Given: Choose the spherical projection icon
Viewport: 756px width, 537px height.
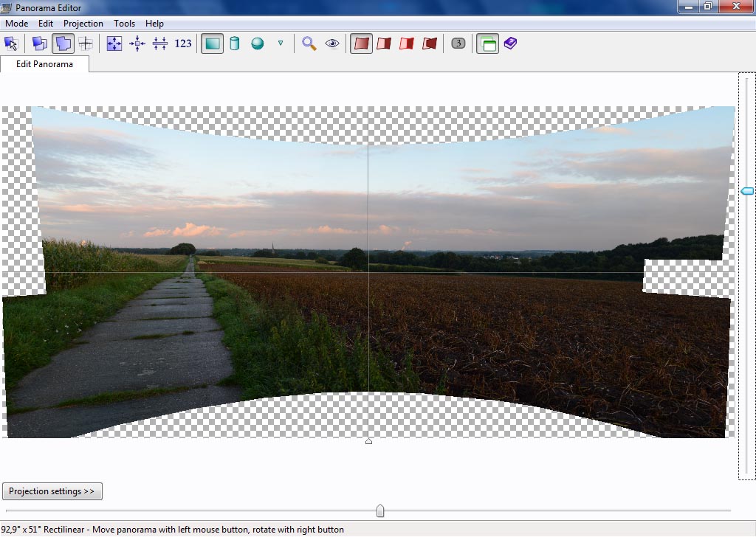Looking at the screenshot, I should [257, 44].
